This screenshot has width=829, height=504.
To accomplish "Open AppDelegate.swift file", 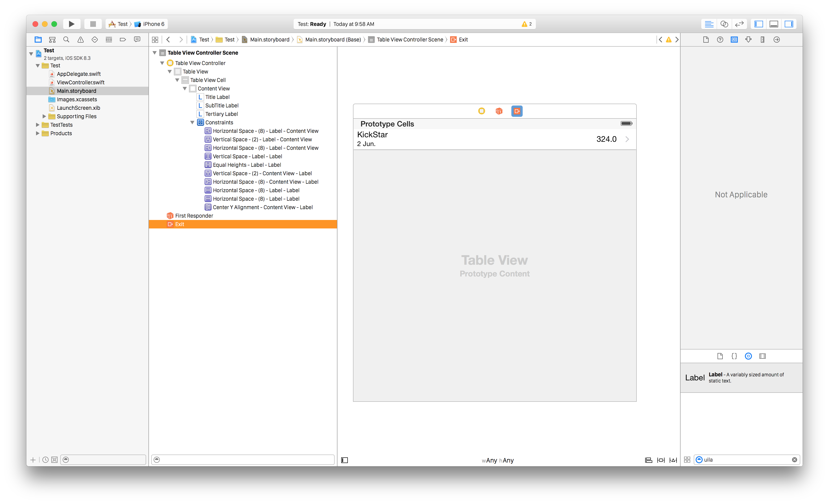I will (x=78, y=74).
